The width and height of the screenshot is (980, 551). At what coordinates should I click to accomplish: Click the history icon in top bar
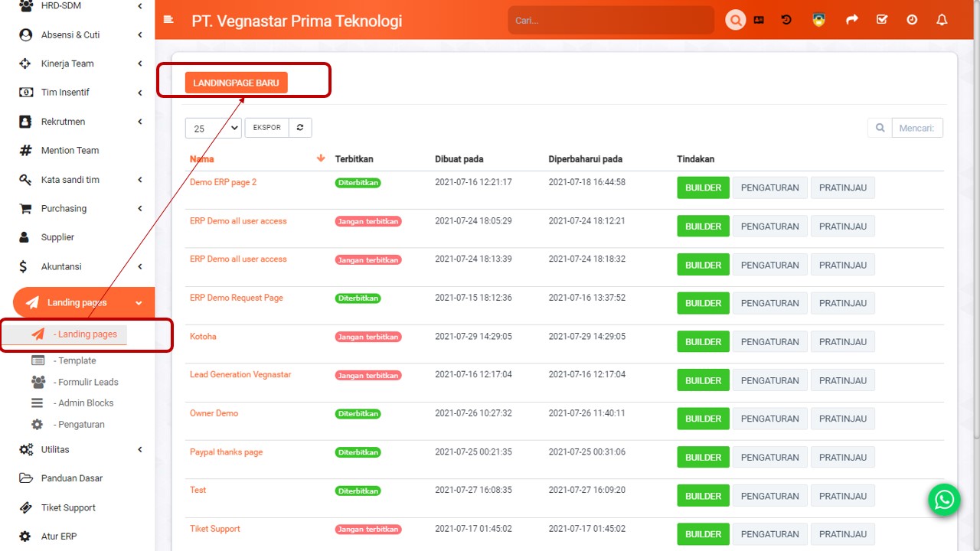(786, 20)
